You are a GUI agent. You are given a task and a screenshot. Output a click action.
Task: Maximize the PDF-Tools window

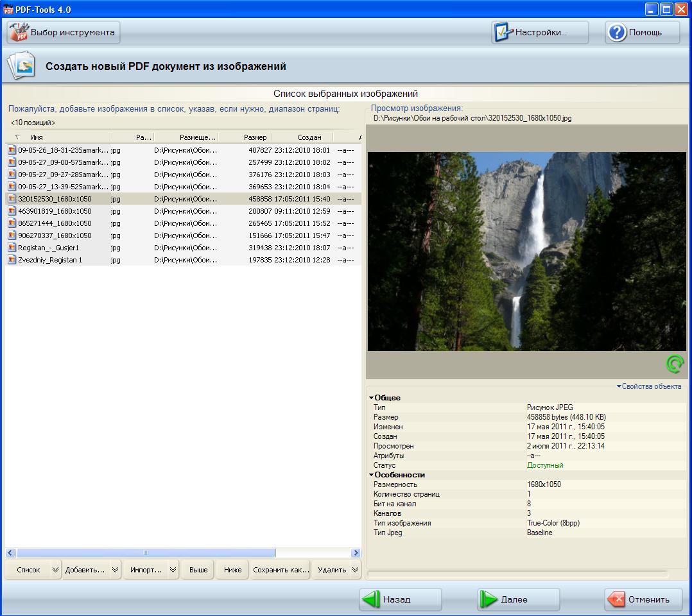(x=666, y=9)
